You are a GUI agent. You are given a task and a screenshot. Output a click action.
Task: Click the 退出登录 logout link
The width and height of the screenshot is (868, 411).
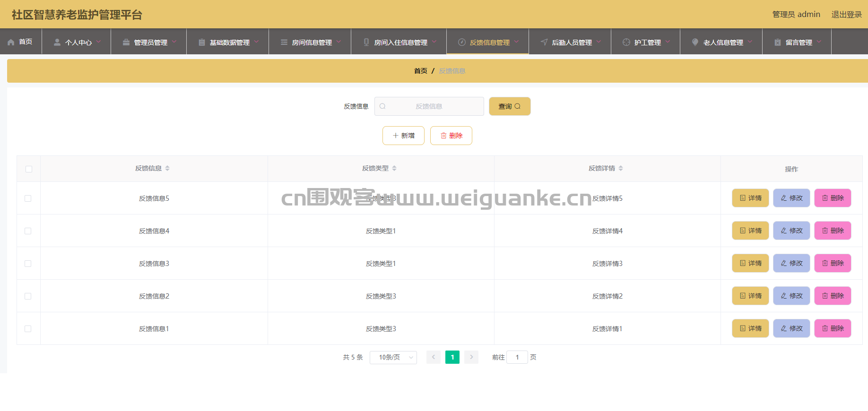click(x=846, y=14)
